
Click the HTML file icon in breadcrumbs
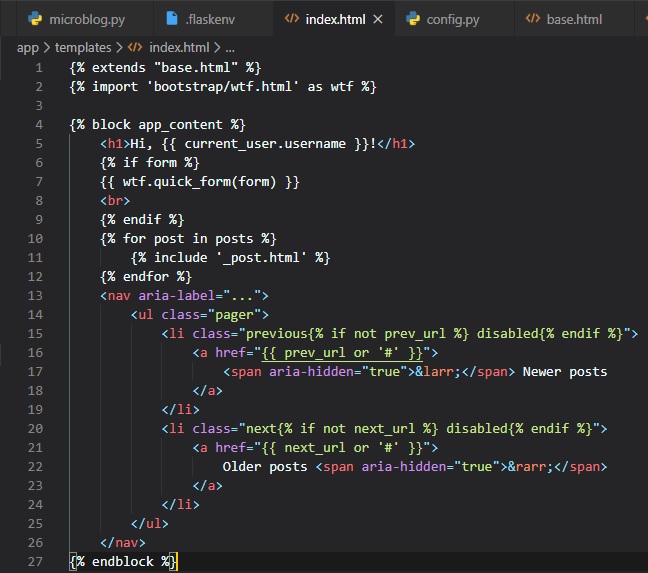pyautogui.click(x=135, y=47)
